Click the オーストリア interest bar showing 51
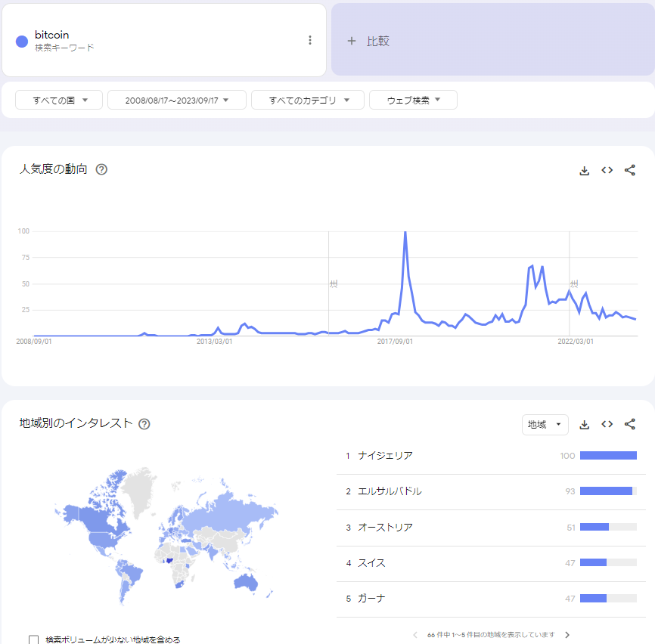The image size is (655, 644). (608, 527)
